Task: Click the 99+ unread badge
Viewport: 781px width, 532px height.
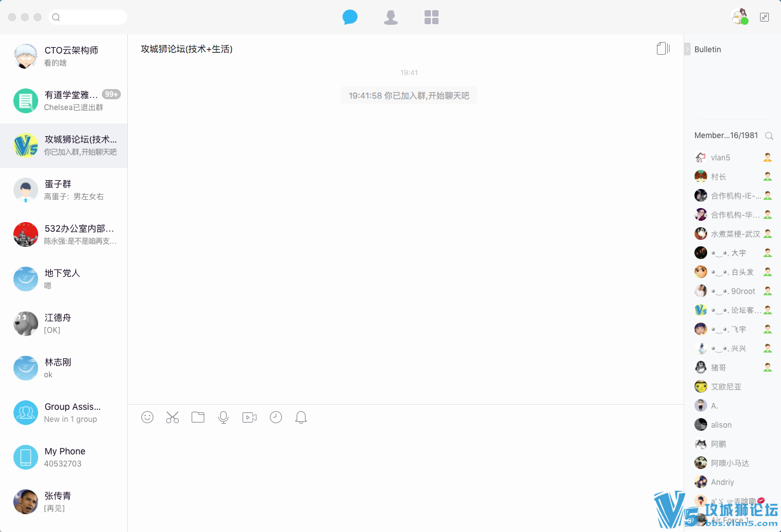Action: [x=111, y=94]
